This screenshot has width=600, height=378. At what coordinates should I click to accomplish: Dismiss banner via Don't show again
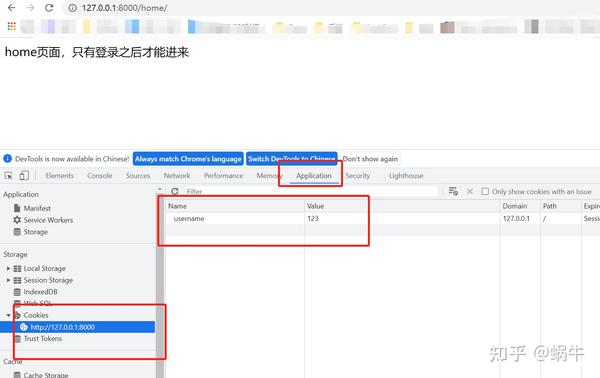click(x=370, y=159)
